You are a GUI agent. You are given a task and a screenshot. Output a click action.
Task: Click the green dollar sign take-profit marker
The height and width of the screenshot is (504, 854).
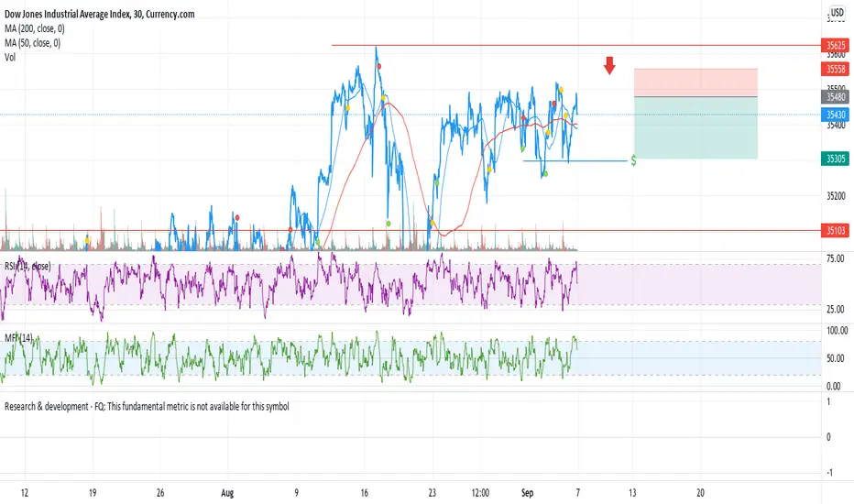pyautogui.click(x=633, y=160)
